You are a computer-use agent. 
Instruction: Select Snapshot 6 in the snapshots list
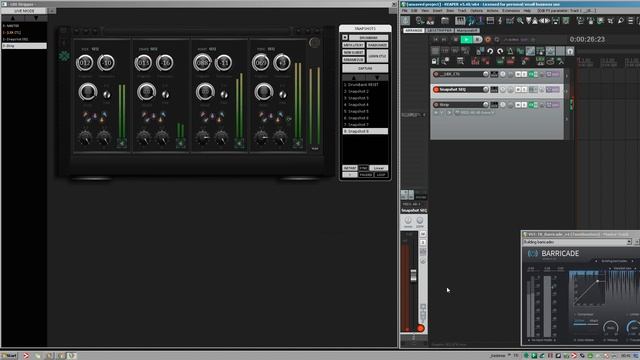tap(365, 118)
